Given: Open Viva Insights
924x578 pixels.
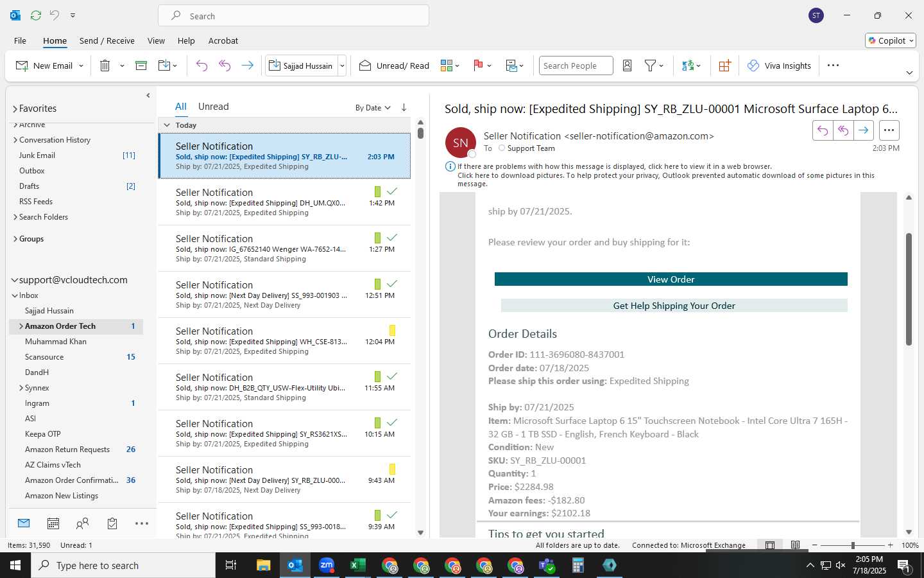Looking at the screenshot, I should click(x=779, y=66).
